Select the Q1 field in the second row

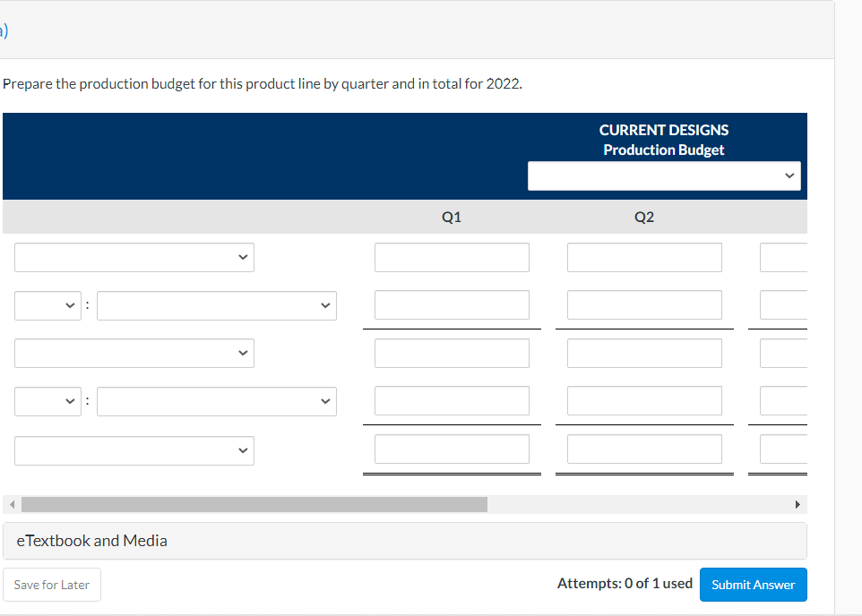pyautogui.click(x=452, y=305)
